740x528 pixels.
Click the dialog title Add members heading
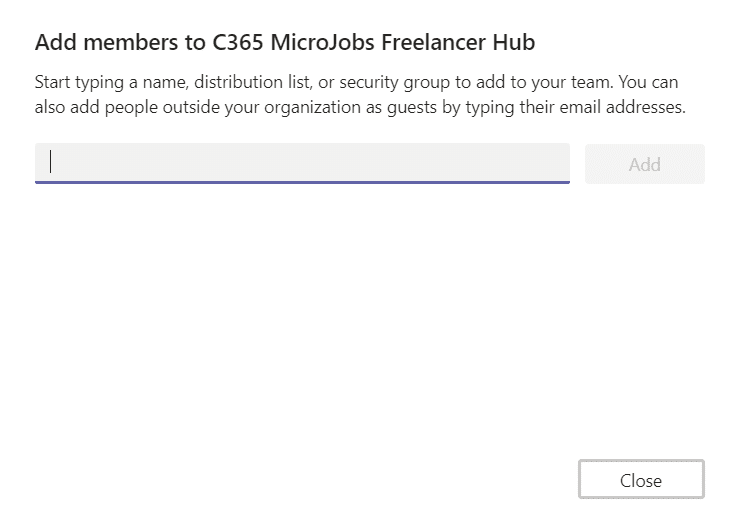click(285, 42)
